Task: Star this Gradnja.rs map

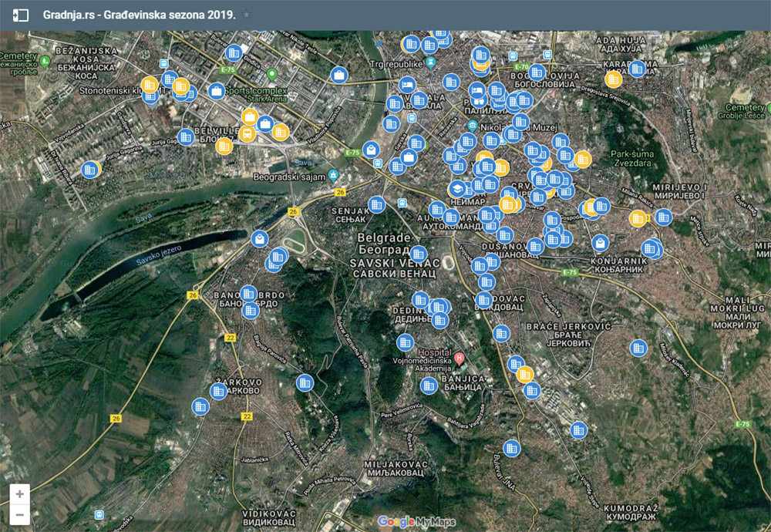Action: pos(247,15)
